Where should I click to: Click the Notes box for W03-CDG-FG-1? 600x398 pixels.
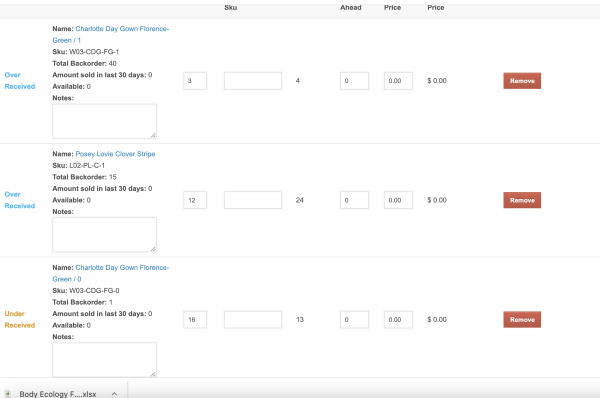tap(104, 121)
